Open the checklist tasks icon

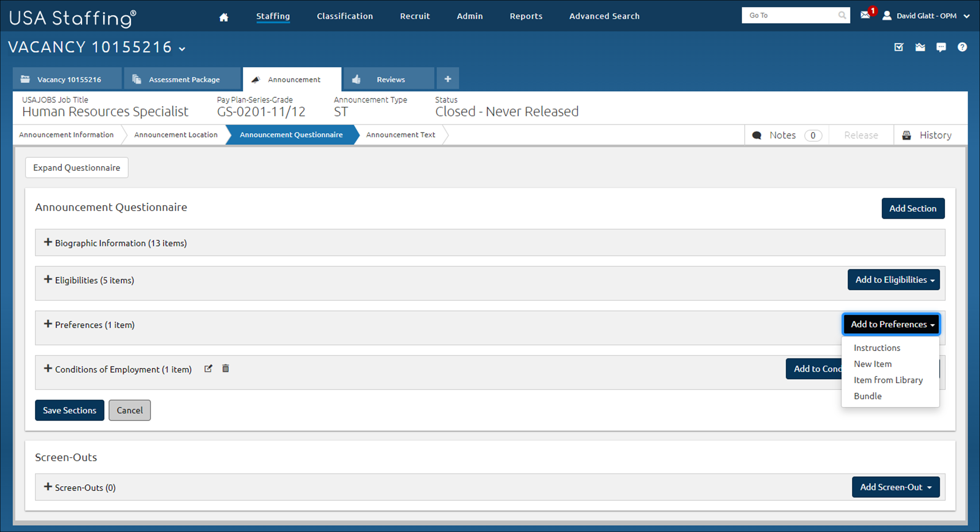pyautogui.click(x=899, y=47)
